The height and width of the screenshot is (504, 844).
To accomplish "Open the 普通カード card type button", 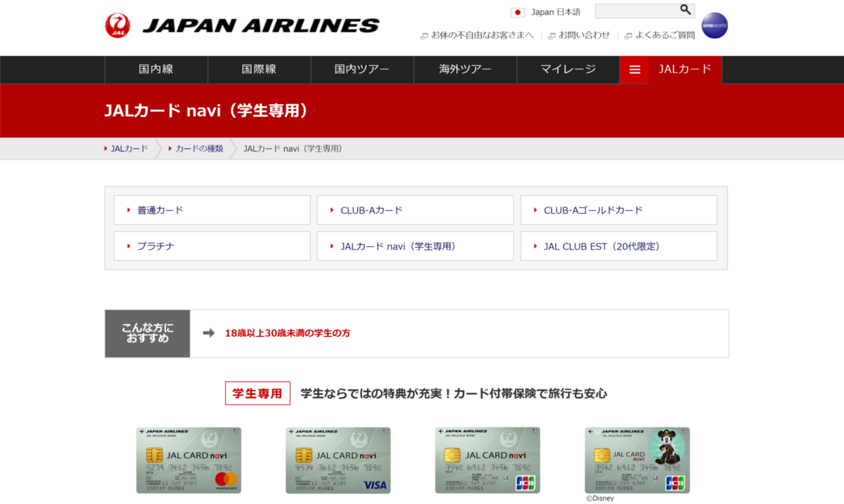I will click(x=212, y=210).
